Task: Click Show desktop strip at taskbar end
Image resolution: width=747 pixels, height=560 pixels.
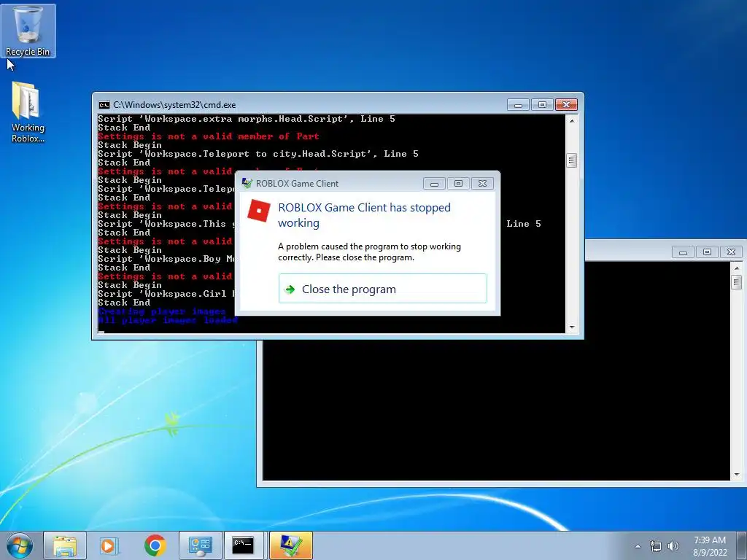Action: click(743, 546)
